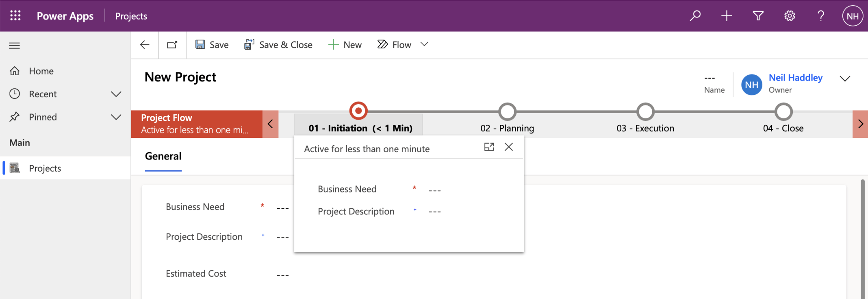
Task: Close the Initiation stage flyout
Action: click(x=509, y=147)
